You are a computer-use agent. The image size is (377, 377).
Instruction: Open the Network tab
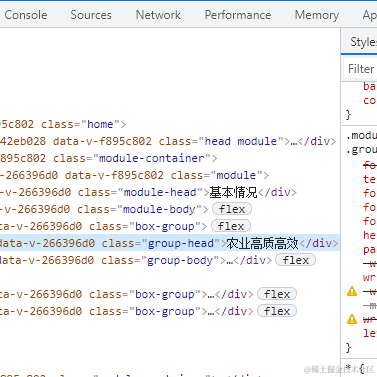[158, 15]
